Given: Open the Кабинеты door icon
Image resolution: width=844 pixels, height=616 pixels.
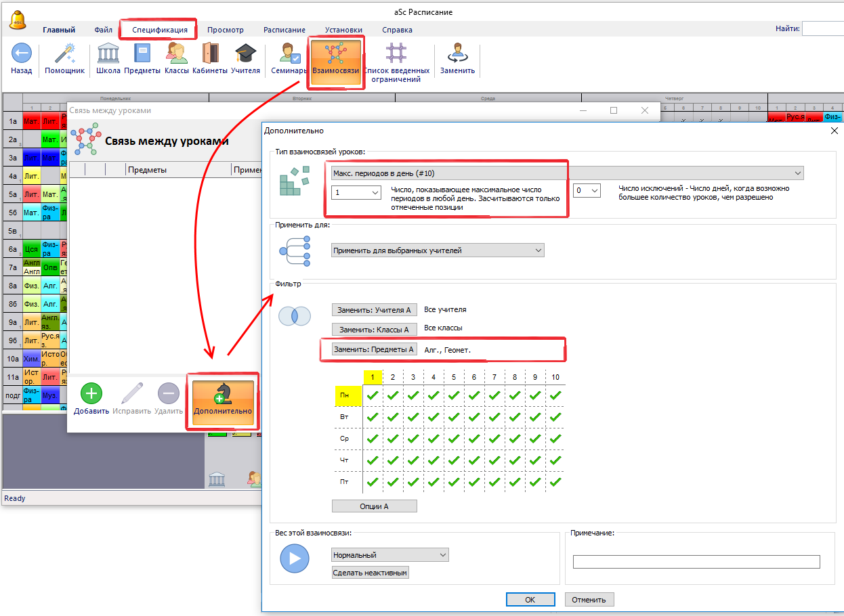Looking at the screenshot, I should click(210, 54).
